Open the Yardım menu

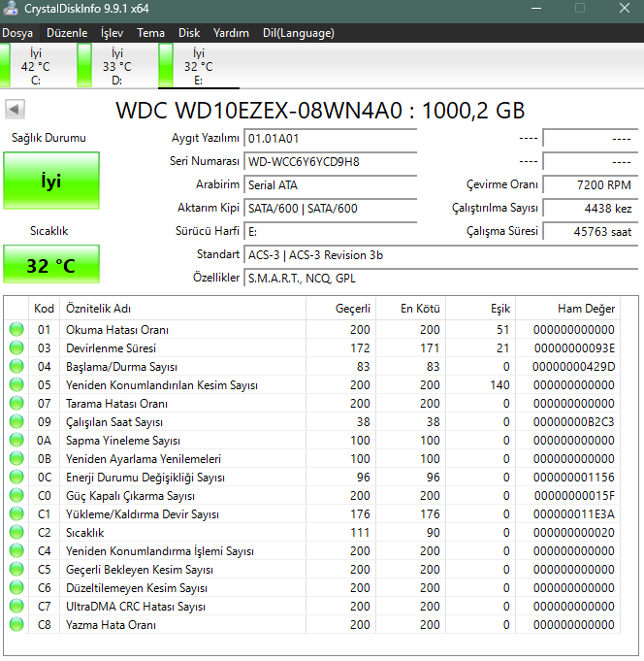tap(231, 33)
